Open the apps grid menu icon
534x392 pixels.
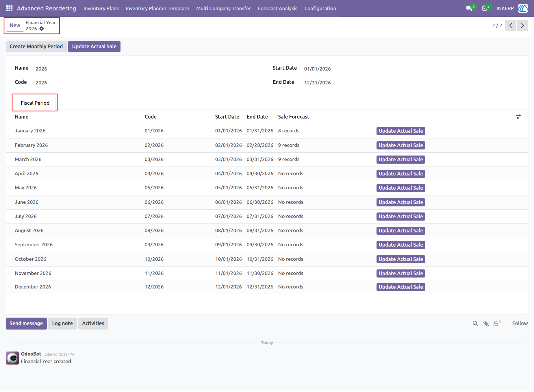pos(9,8)
